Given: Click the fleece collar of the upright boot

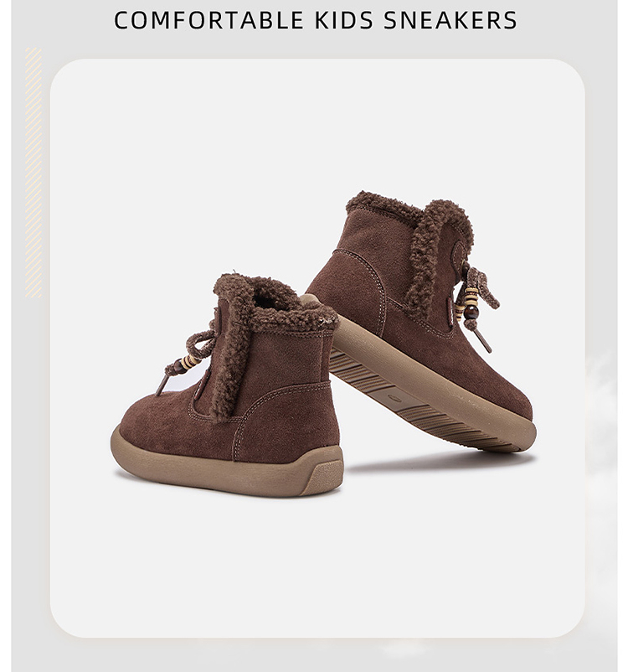Looking at the screenshot, I should (274, 307).
